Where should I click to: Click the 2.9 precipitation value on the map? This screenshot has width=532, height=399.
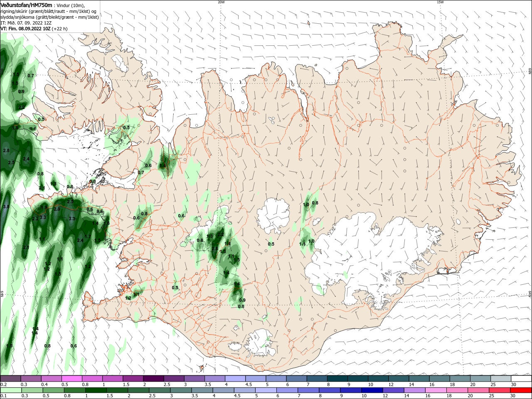[x=57, y=209]
